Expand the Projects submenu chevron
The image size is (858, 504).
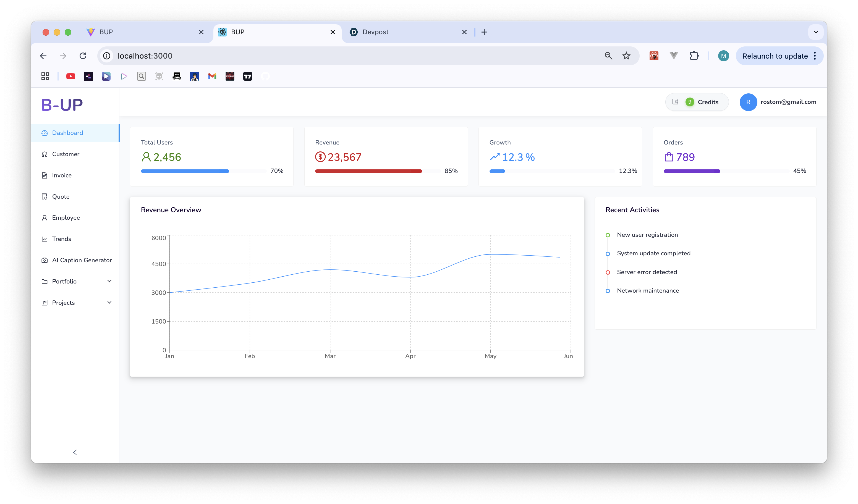109,303
